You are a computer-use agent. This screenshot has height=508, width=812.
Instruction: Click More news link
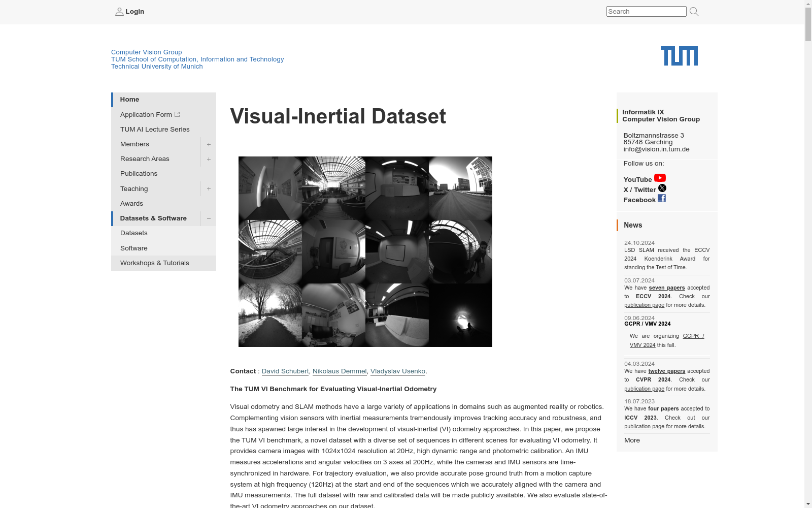(632, 440)
